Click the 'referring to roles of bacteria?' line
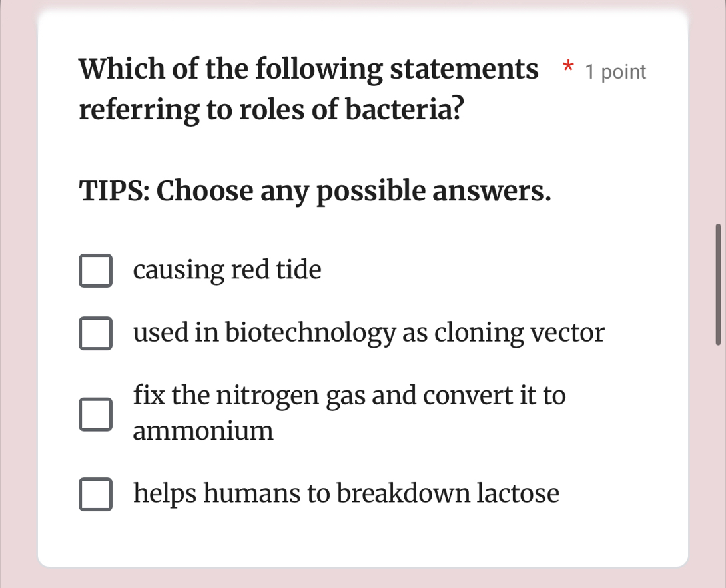726x588 pixels. coord(272,109)
